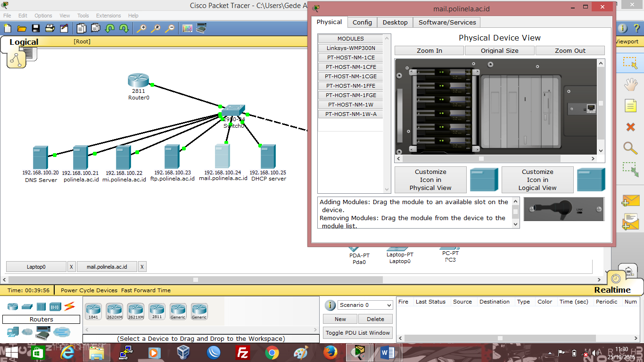Switch to the Logical workspace view
This screenshot has height=362, width=644.
(x=24, y=42)
